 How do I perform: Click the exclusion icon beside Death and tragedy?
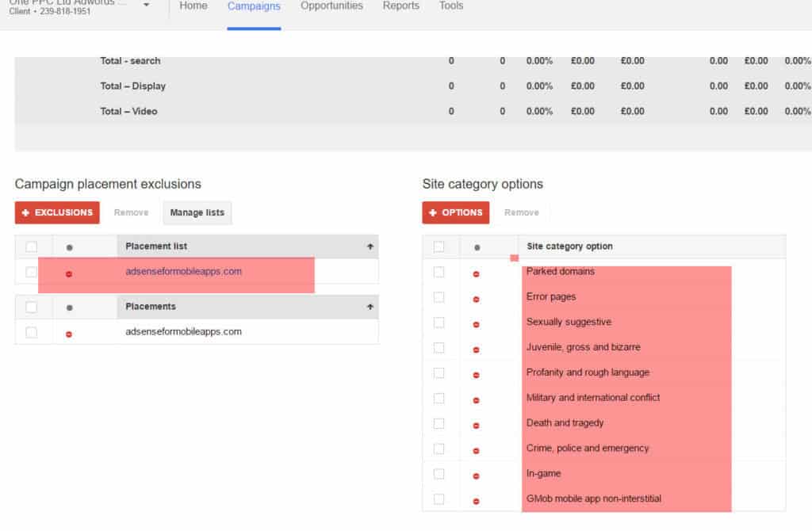point(476,425)
